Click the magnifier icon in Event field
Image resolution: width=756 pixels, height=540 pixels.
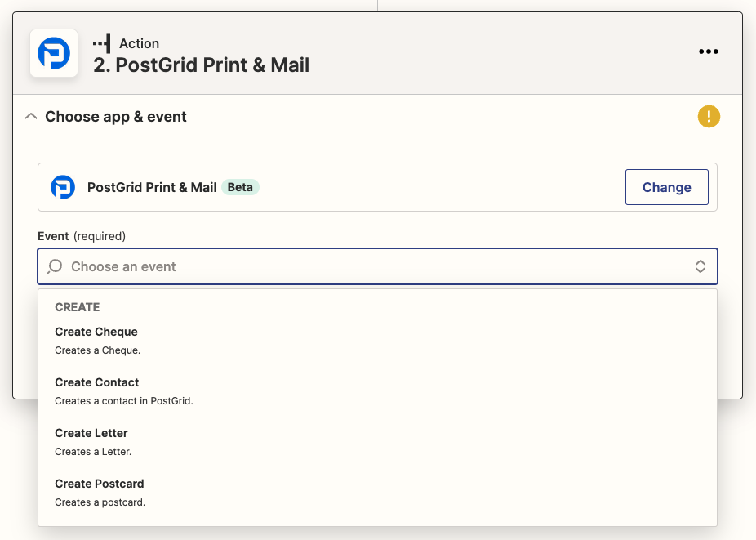tap(55, 266)
